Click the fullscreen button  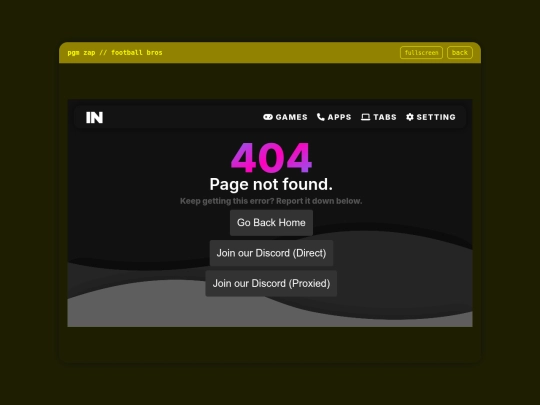pyautogui.click(x=421, y=53)
